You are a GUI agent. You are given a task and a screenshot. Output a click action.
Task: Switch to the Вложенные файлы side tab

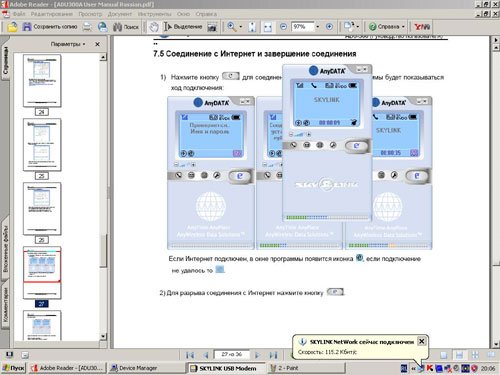pyautogui.click(x=6, y=249)
